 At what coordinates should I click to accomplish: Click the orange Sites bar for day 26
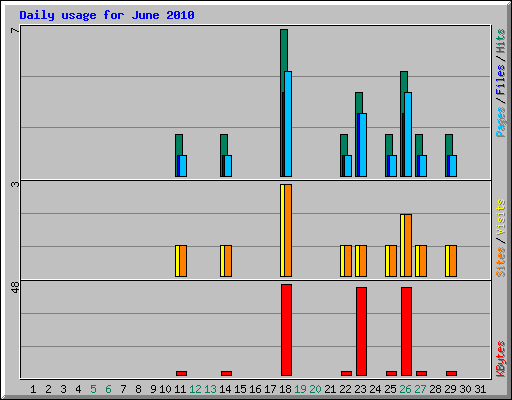[x=408, y=245]
